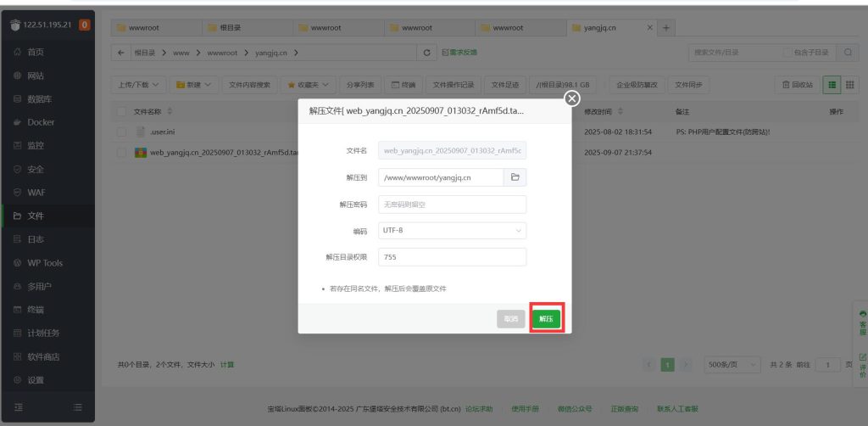
Task: Click the 企业级防篡改 button
Action: point(637,85)
